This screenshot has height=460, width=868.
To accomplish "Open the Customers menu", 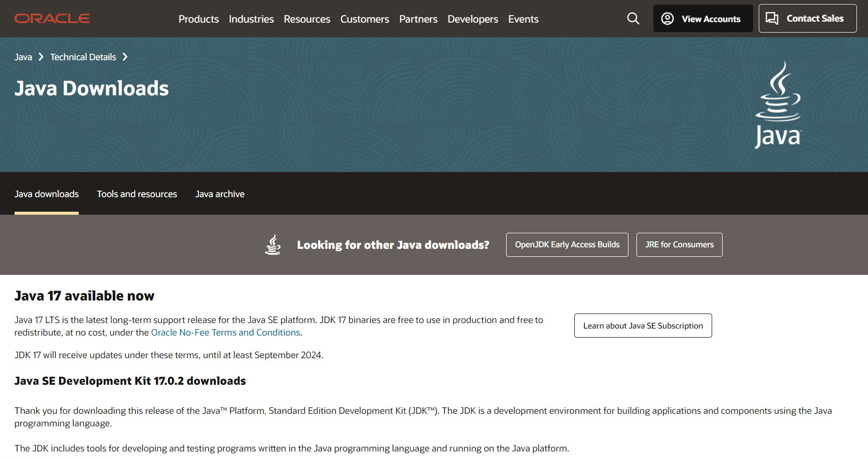I will [x=364, y=19].
